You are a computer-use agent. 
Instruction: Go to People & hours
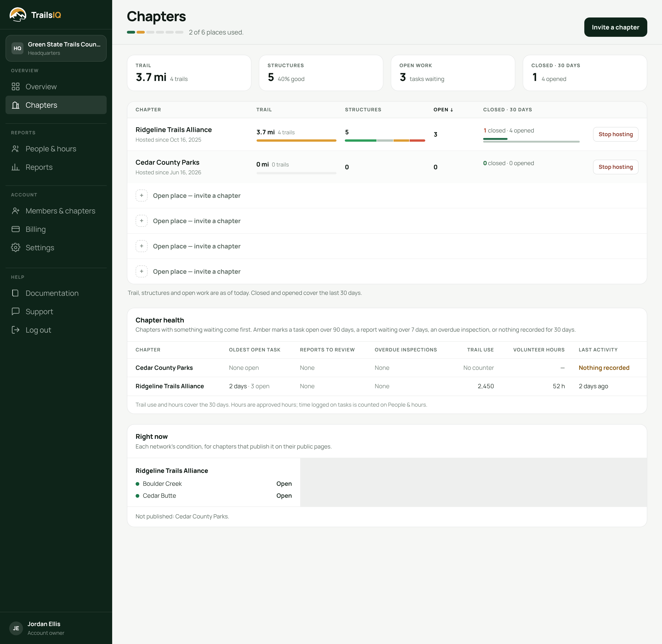pyautogui.click(x=56, y=149)
